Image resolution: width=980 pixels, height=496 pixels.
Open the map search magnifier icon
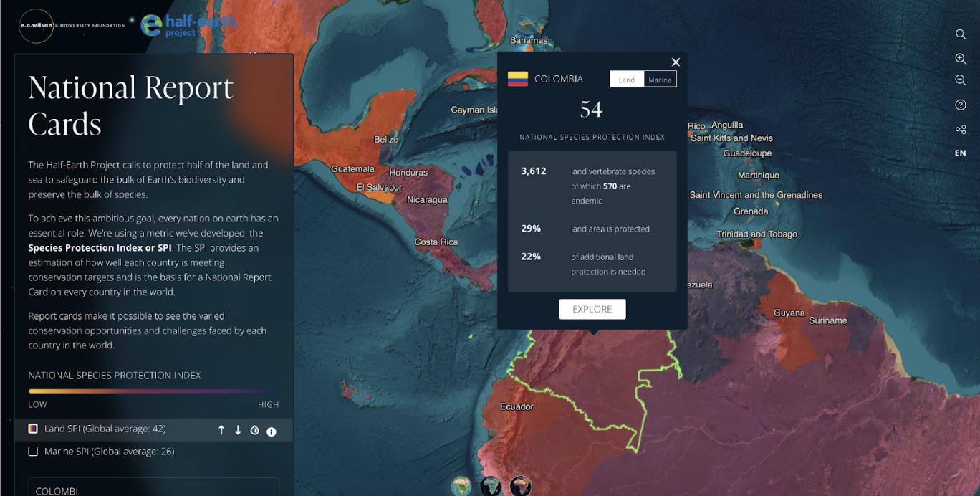pos(961,34)
